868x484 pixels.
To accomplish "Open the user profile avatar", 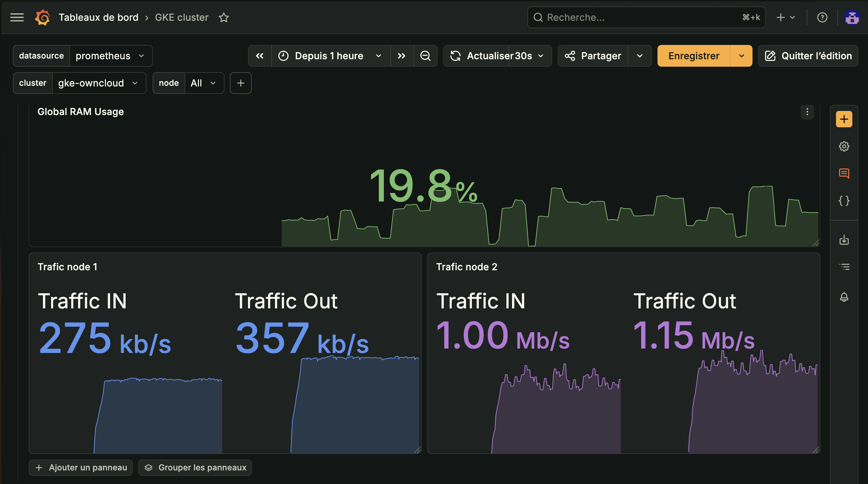I will 852,17.
